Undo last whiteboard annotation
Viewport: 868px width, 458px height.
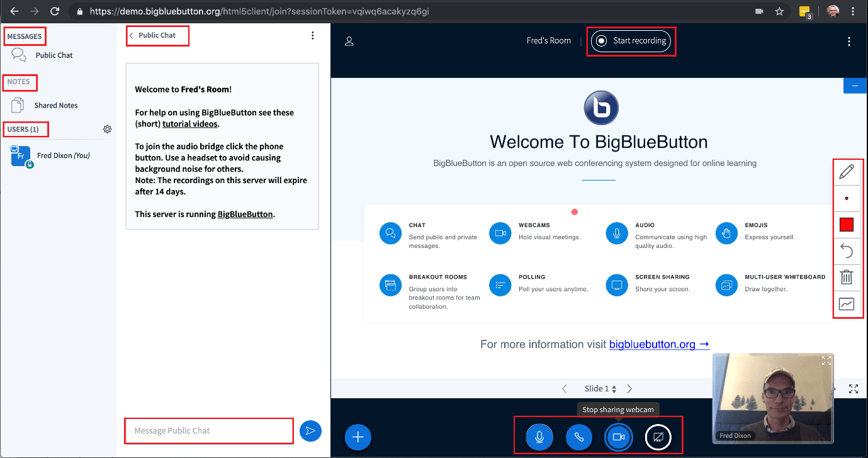click(x=847, y=251)
